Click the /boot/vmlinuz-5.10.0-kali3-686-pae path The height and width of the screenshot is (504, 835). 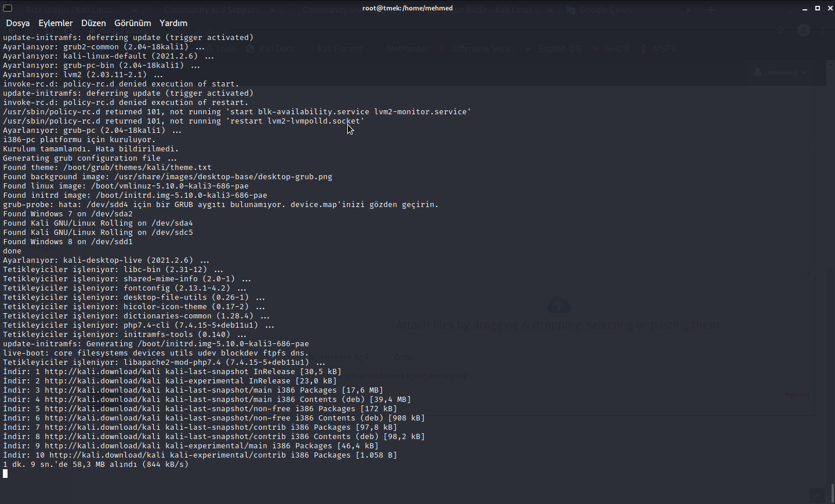coord(169,186)
